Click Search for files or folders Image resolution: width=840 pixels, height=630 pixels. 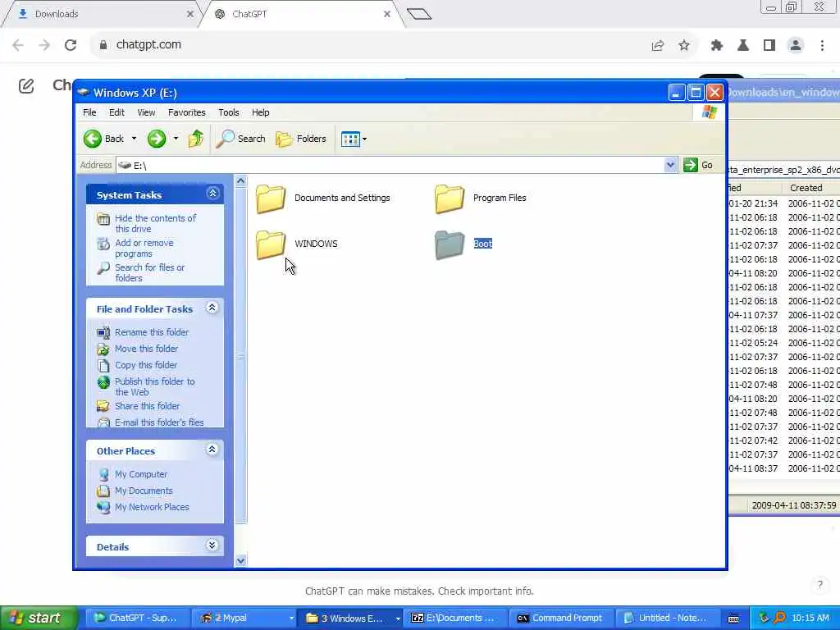tap(149, 272)
